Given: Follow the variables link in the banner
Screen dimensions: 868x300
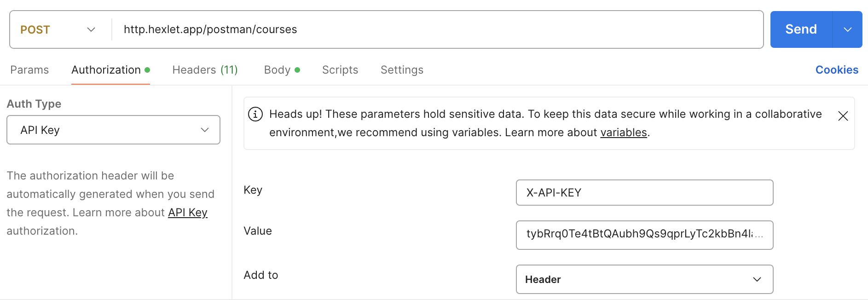Looking at the screenshot, I should [624, 133].
